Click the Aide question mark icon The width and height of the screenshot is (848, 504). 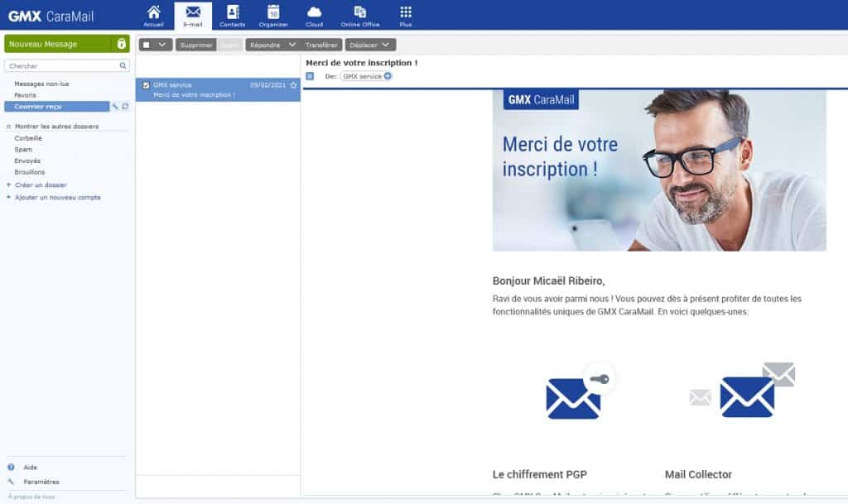pyautogui.click(x=11, y=468)
